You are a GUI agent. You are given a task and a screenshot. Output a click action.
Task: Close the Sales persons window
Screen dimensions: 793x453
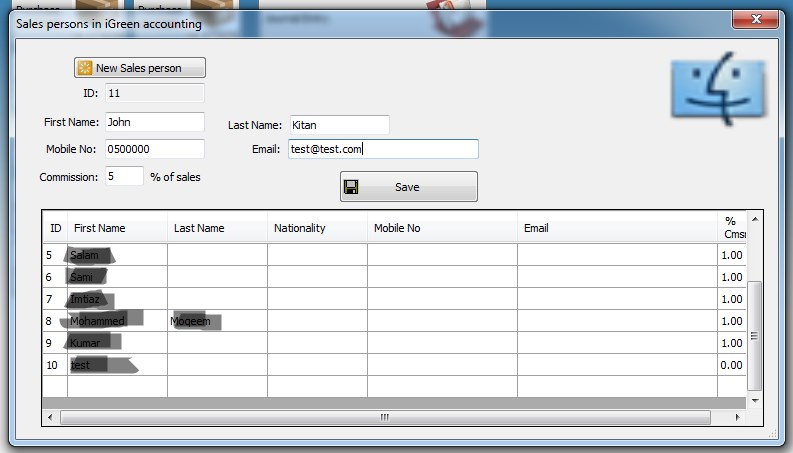tap(756, 19)
